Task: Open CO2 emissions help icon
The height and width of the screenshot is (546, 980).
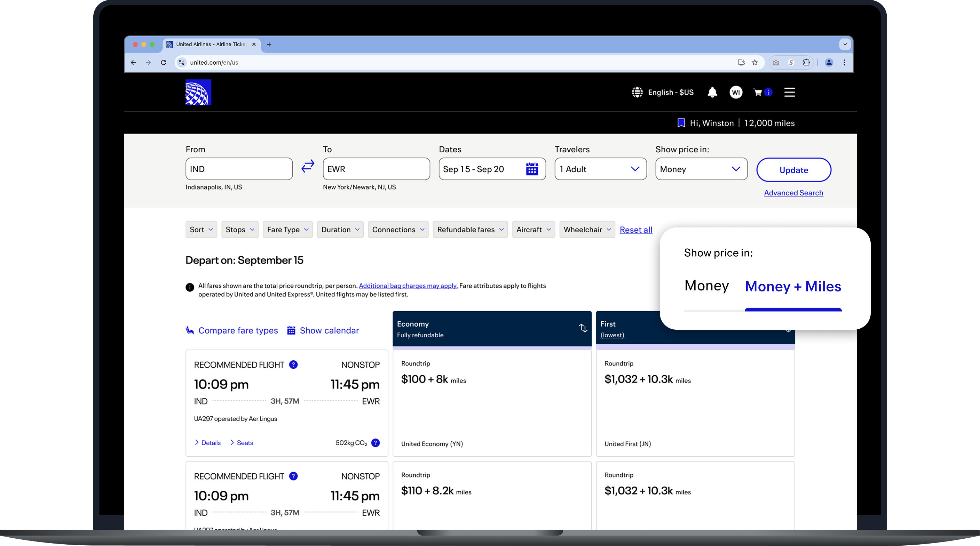Action: pyautogui.click(x=376, y=443)
